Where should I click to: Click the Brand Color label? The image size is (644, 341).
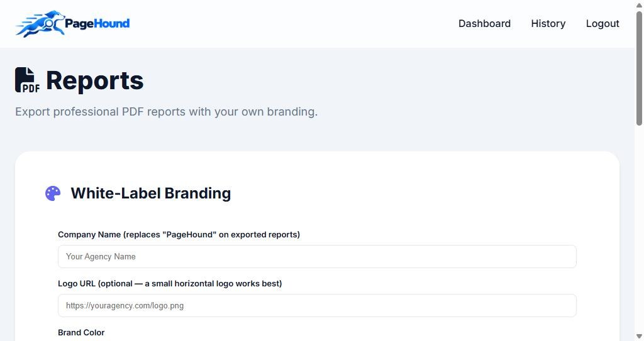81,332
